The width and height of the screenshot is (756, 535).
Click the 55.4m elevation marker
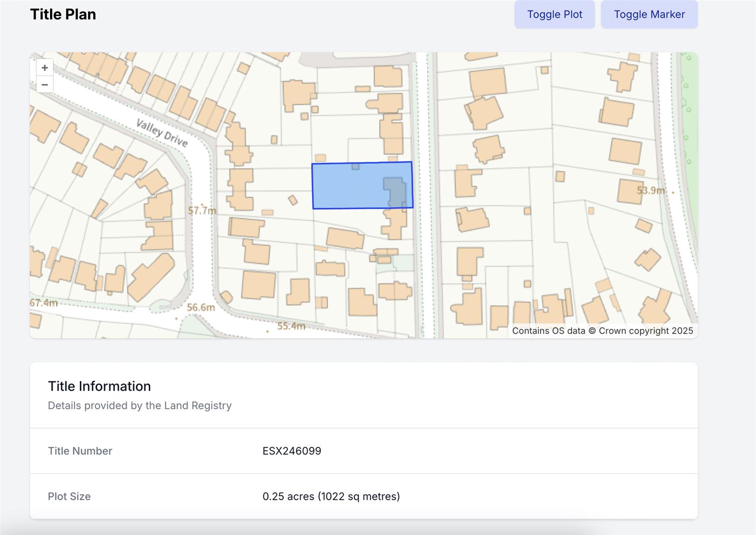click(291, 326)
